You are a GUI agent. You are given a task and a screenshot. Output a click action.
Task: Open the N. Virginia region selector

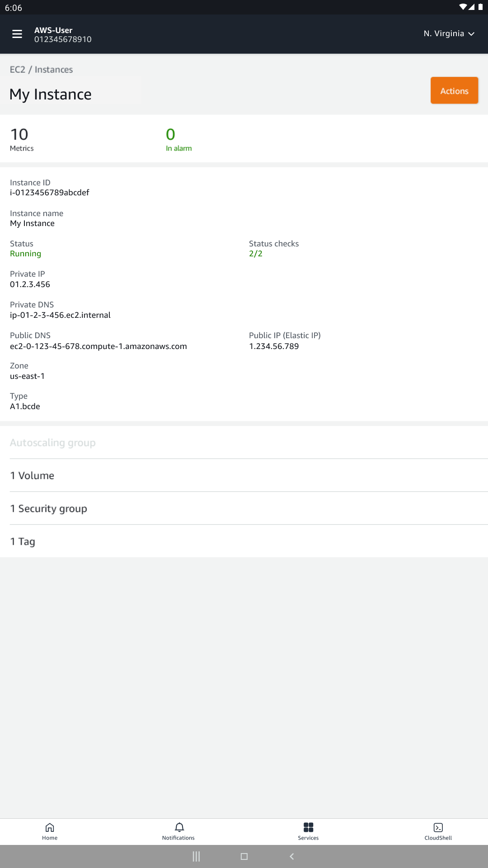coord(449,33)
